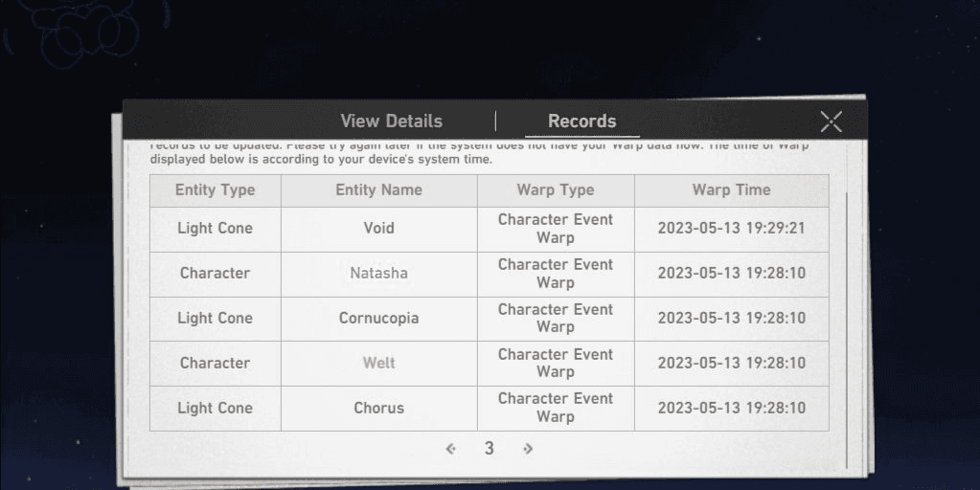
Task: Select the Natasha entity name cell
Action: [378, 274]
